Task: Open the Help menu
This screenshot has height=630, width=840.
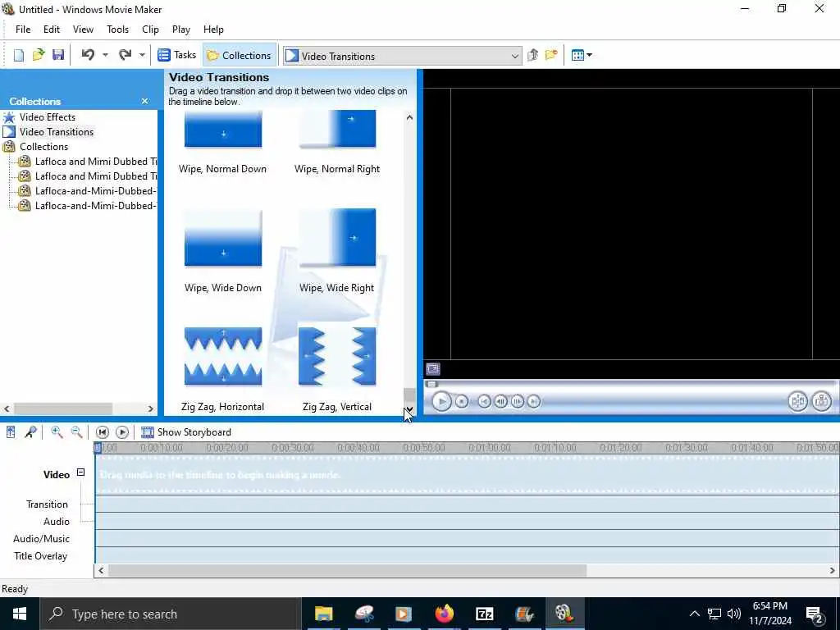Action: pyautogui.click(x=213, y=30)
